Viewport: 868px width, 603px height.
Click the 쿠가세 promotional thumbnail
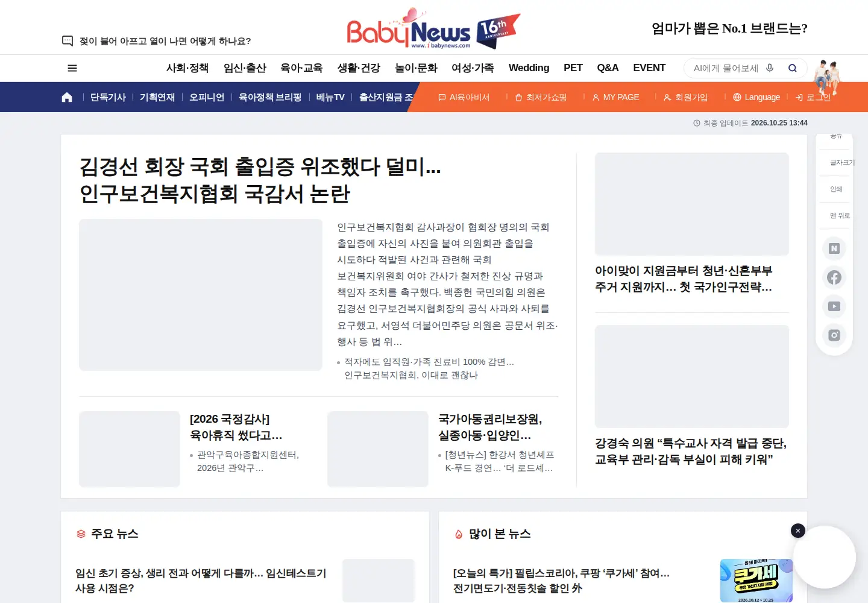[x=756, y=581]
